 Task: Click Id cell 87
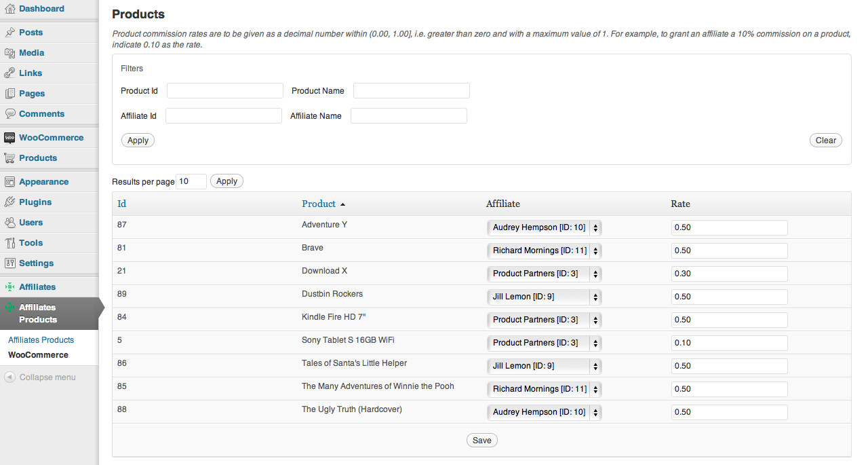[122, 225]
